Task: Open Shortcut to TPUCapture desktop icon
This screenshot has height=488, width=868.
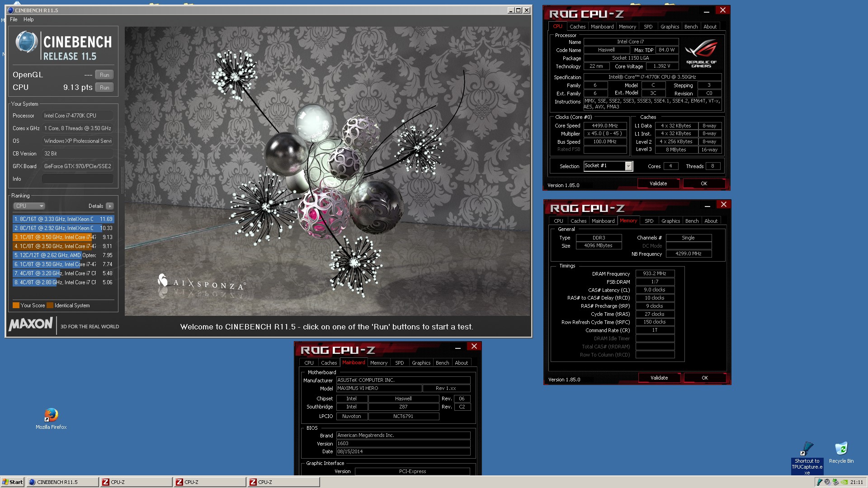Action: click(807, 457)
